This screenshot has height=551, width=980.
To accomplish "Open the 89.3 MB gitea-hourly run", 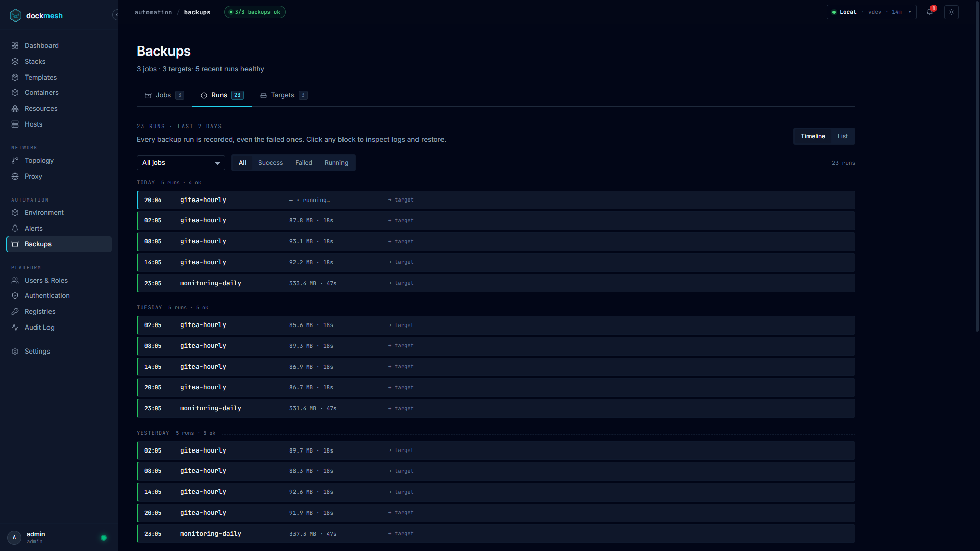I will coord(496,346).
